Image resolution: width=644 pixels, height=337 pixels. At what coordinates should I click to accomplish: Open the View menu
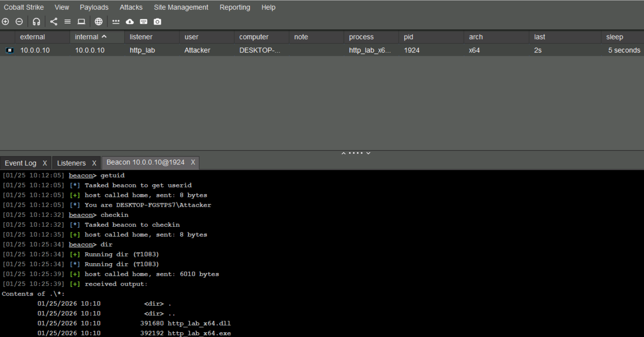(x=62, y=7)
